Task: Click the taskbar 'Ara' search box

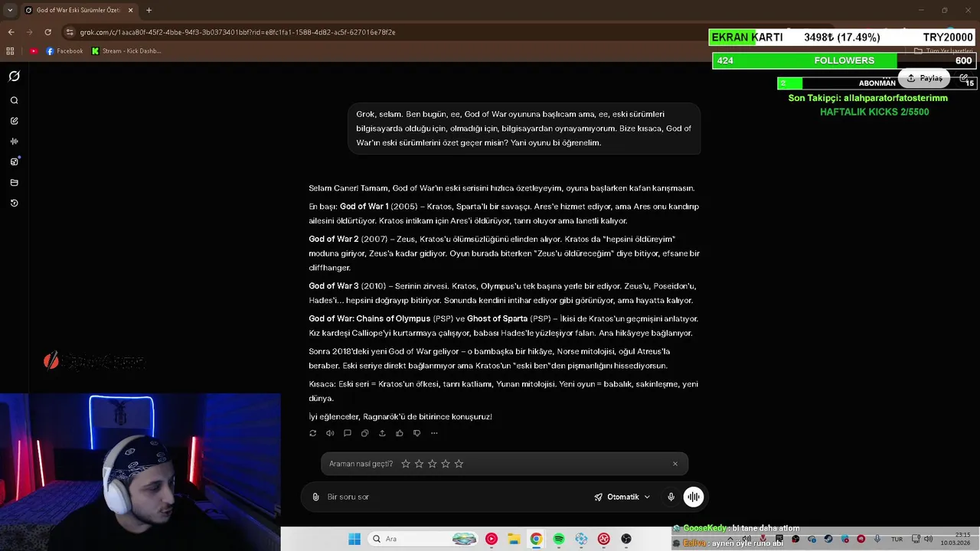Action: point(423,539)
